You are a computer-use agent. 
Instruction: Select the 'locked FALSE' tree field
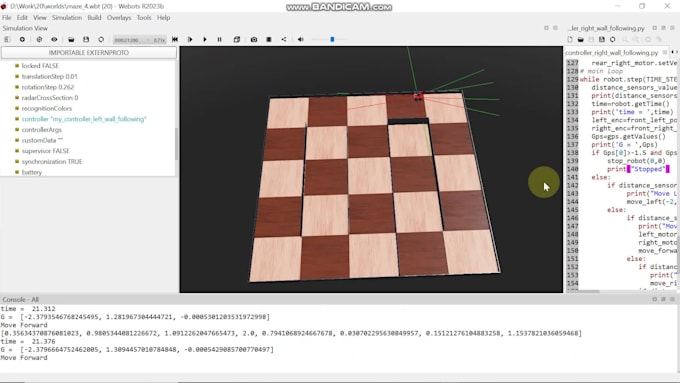(40, 66)
